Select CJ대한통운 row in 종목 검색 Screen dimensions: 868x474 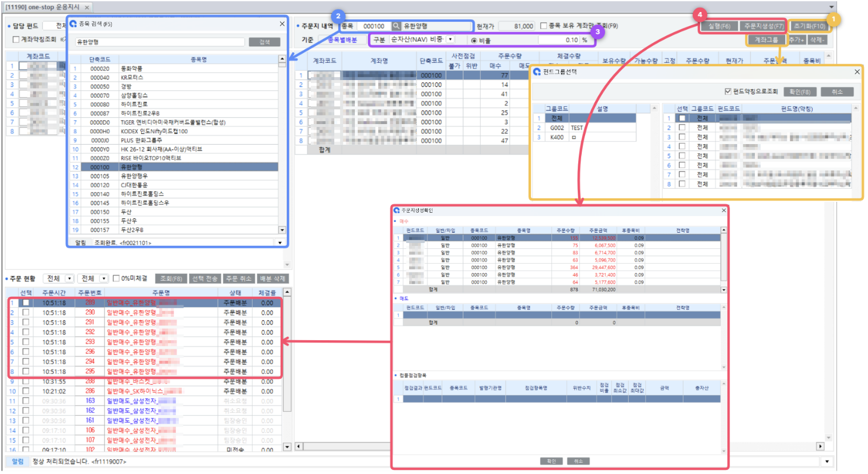coord(174,185)
